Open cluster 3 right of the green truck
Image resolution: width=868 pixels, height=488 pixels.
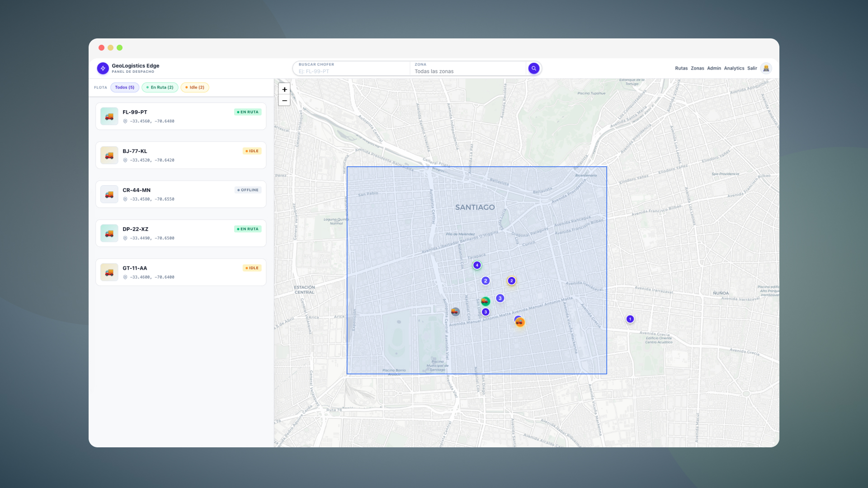(x=500, y=298)
